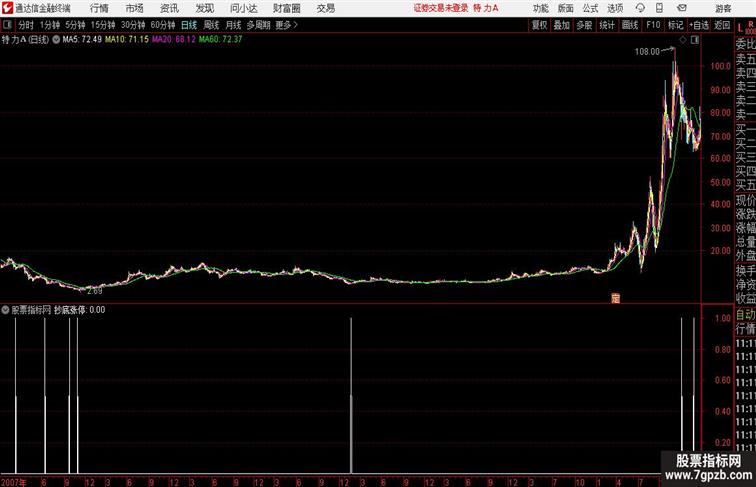Switch to the 60分钟 period tab
756x487 pixels.
[163, 25]
